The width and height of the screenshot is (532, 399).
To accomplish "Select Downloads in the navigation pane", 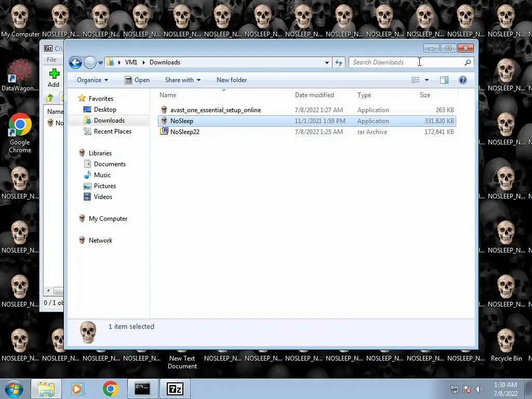I will 109,121.
